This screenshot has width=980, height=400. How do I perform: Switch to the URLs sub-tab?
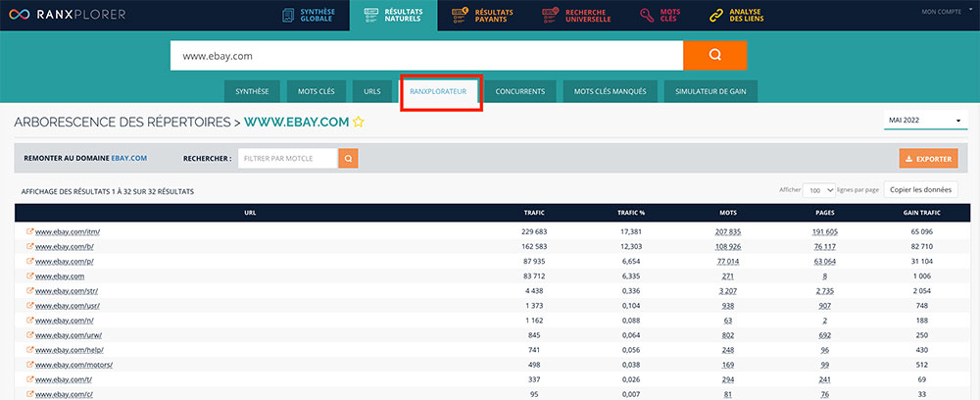pos(371,91)
